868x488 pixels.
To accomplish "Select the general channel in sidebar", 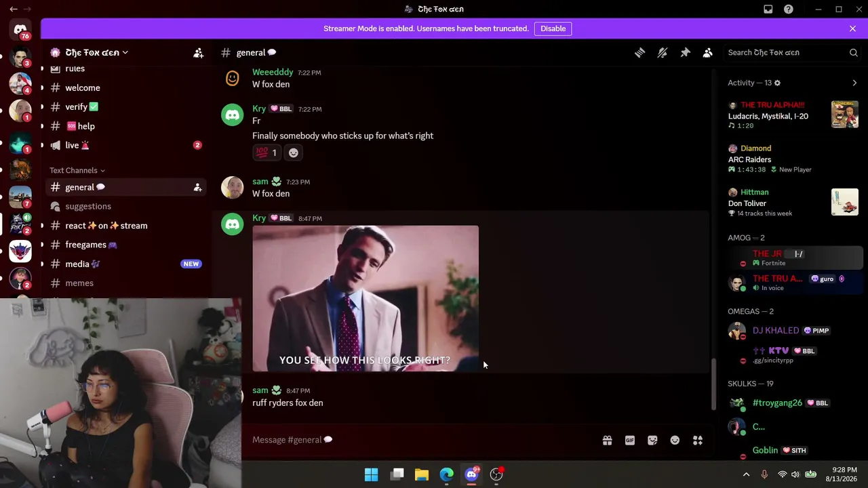I will click(125, 187).
